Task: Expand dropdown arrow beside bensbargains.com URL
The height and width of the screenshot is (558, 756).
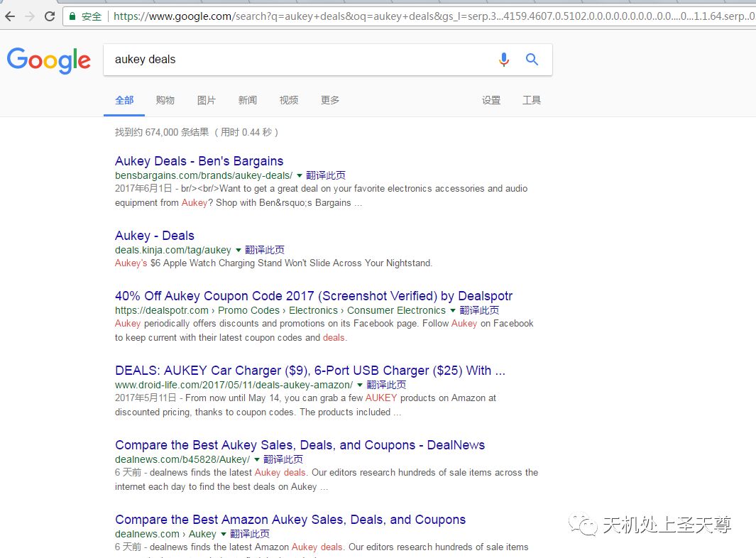Action: pyautogui.click(x=300, y=175)
